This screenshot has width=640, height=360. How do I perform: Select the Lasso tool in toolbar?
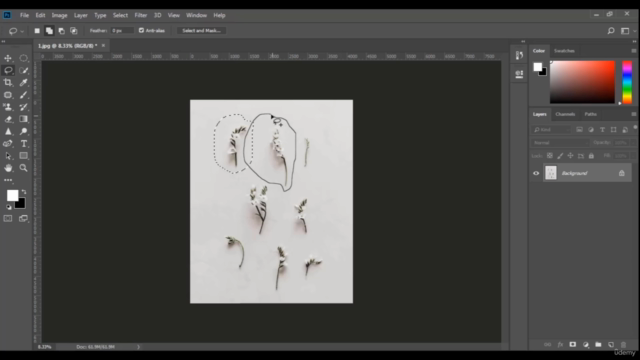point(8,70)
